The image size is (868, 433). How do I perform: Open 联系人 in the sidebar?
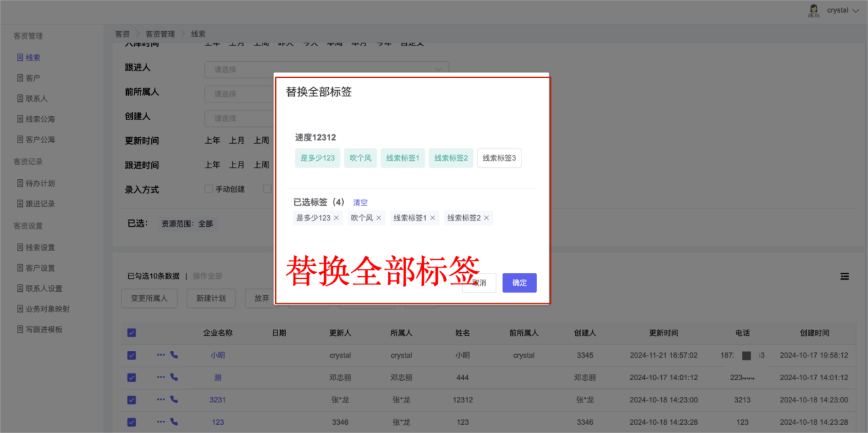(37, 98)
